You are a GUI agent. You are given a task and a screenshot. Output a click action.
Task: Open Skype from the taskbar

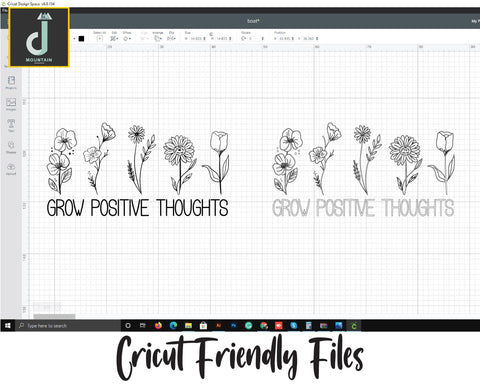pyautogui.click(x=294, y=325)
